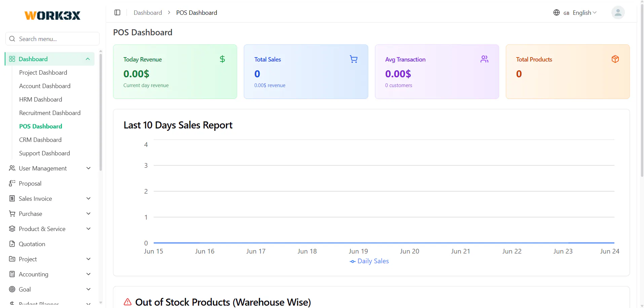Click the Search menu input field
The image size is (644, 308).
click(x=52, y=39)
